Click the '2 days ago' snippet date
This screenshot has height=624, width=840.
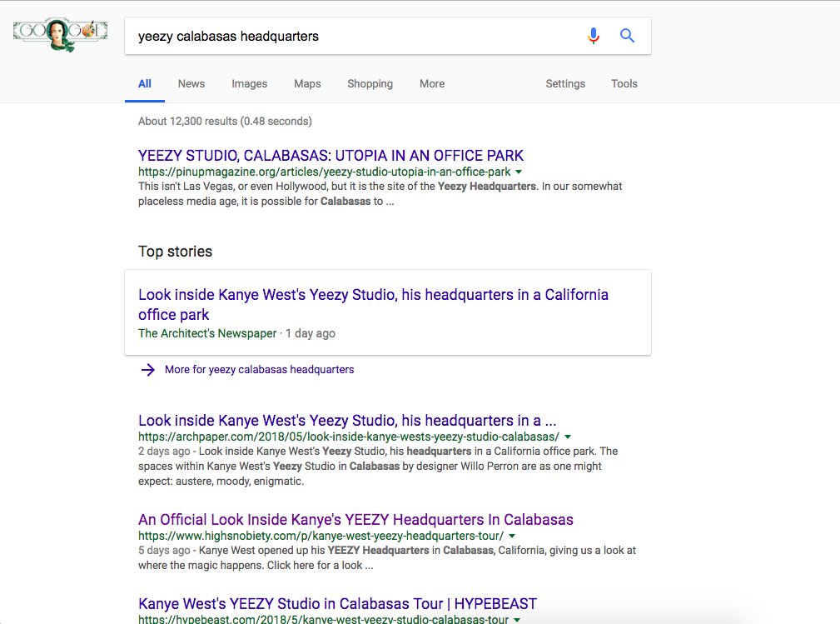pyautogui.click(x=164, y=452)
